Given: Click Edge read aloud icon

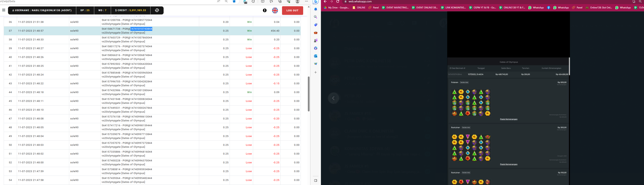Looking at the screenshot, I should 219,2.
